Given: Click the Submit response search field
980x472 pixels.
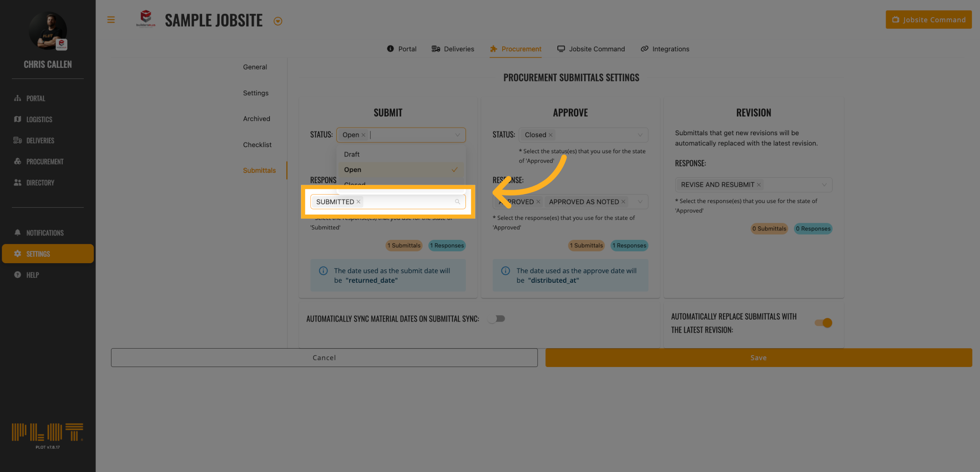Looking at the screenshot, I should point(408,202).
